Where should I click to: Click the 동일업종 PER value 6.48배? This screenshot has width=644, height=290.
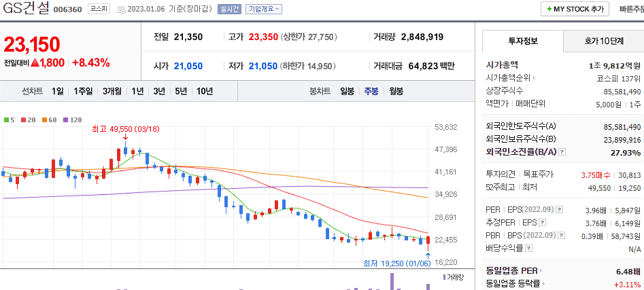click(628, 271)
